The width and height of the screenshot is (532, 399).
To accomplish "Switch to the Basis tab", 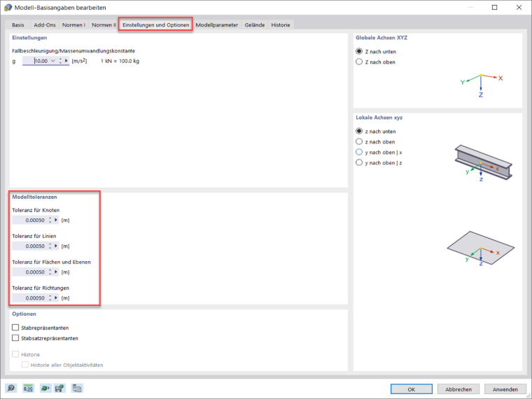I will pyautogui.click(x=18, y=24).
